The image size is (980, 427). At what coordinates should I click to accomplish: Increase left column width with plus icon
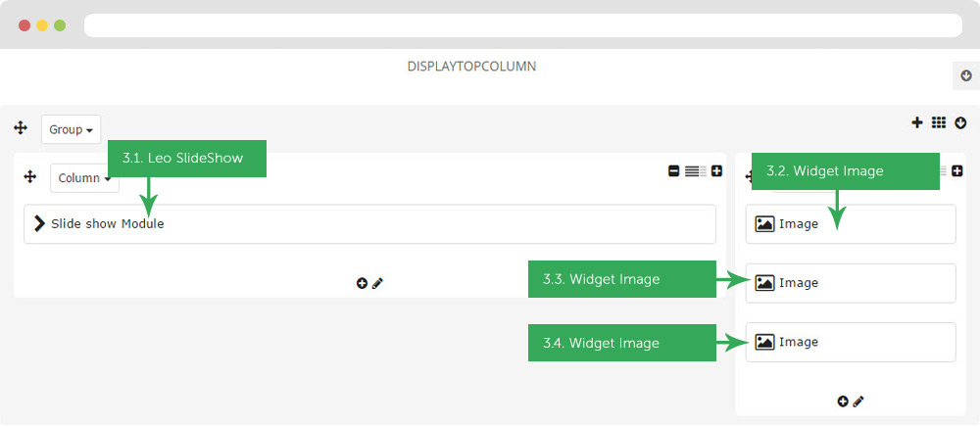point(716,171)
